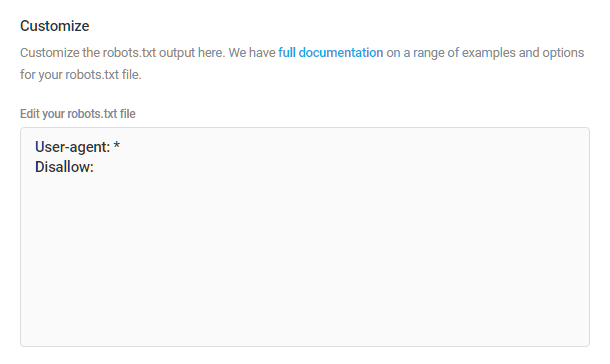Click the word Disallow in the editor
Screen dimensions: 610x364
point(63,167)
